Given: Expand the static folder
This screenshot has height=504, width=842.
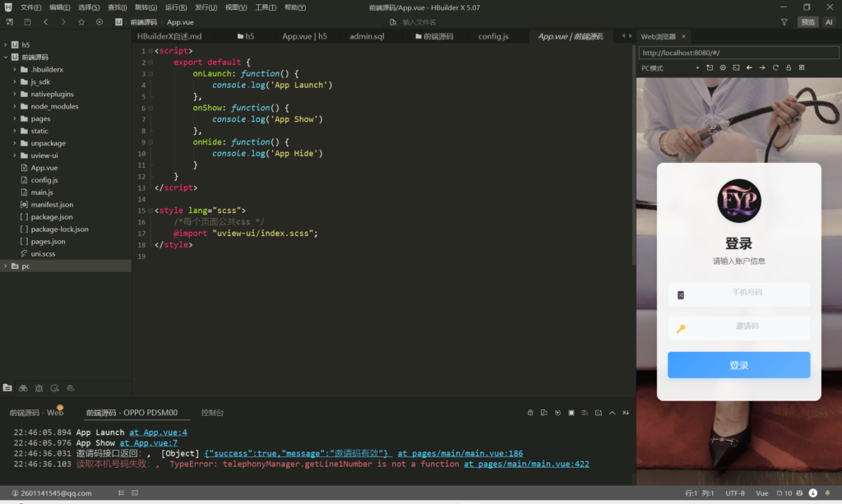Looking at the screenshot, I should tap(15, 131).
